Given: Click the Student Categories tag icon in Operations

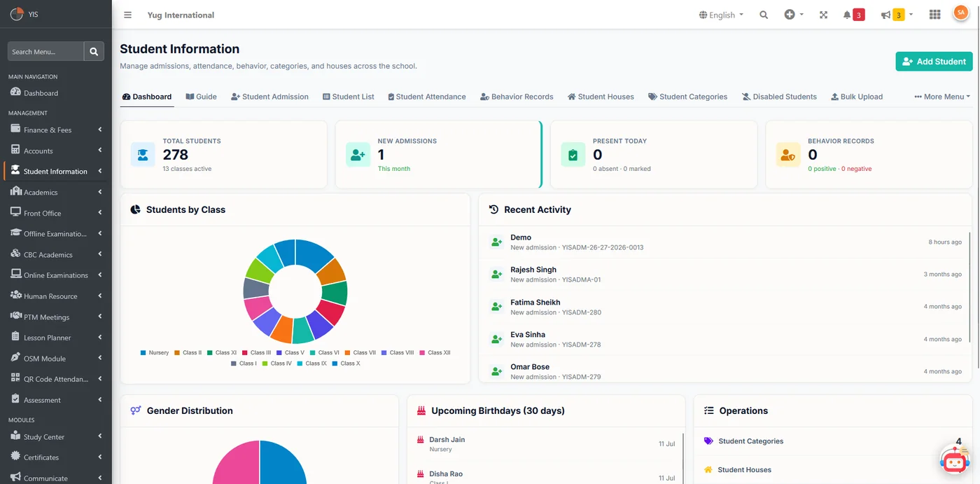Looking at the screenshot, I should 708,441.
